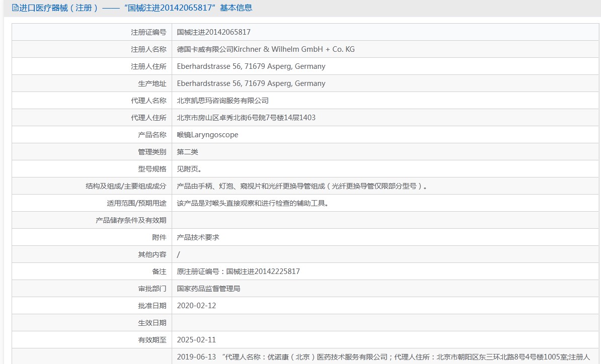
Task: Click the document icon in the page header
Action: point(15,8)
